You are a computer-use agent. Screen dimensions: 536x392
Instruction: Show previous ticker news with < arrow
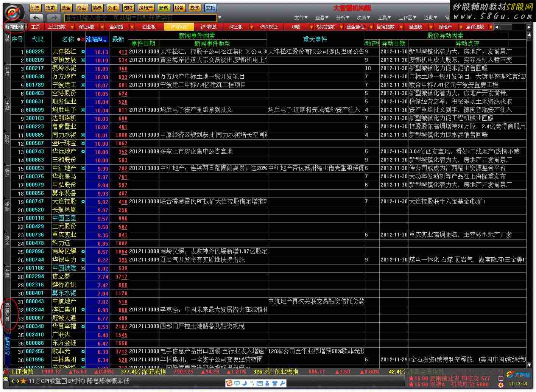click(x=13, y=381)
